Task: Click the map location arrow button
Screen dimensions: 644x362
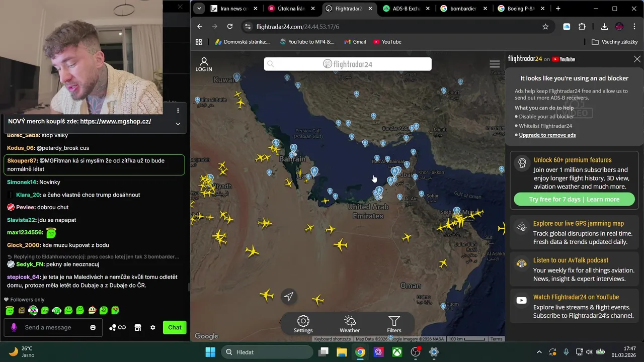Action: (288, 297)
